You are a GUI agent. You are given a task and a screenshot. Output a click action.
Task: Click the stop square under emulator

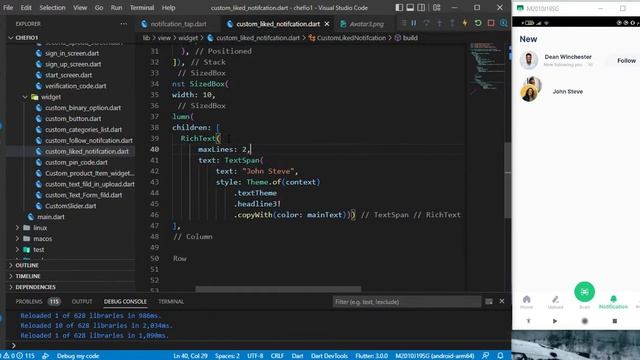(x=615, y=321)
